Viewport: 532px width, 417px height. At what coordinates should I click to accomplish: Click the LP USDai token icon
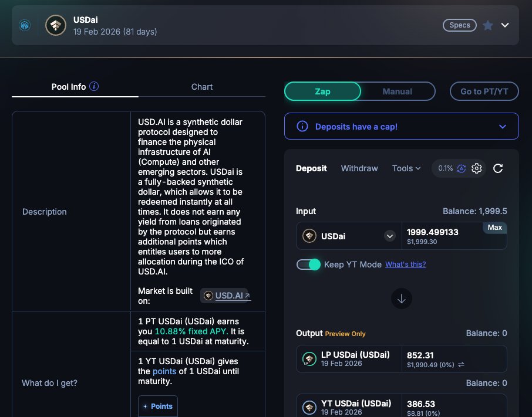coord(309,359)
